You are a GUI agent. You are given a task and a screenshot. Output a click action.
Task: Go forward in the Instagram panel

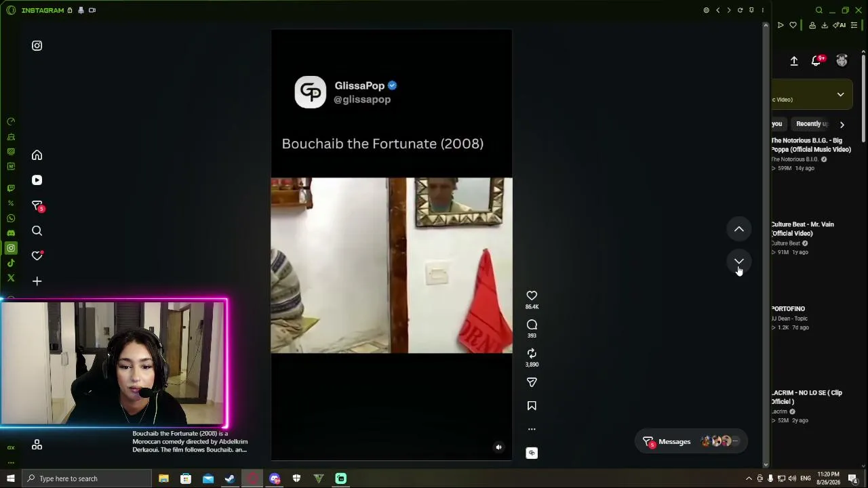point(729,10)
